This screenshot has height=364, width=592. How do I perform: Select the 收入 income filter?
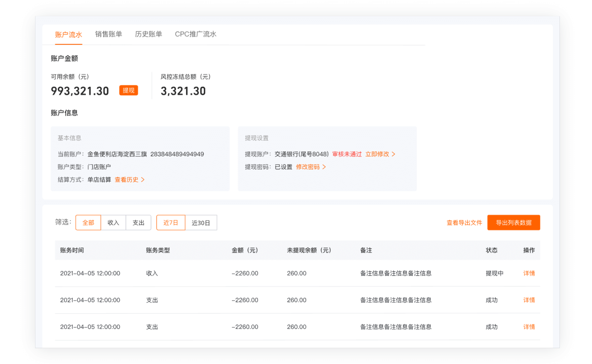113,222
